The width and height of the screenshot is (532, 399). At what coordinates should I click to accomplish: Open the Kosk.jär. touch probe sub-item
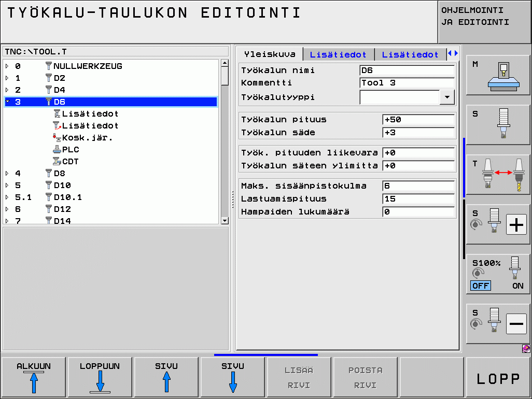83,137
